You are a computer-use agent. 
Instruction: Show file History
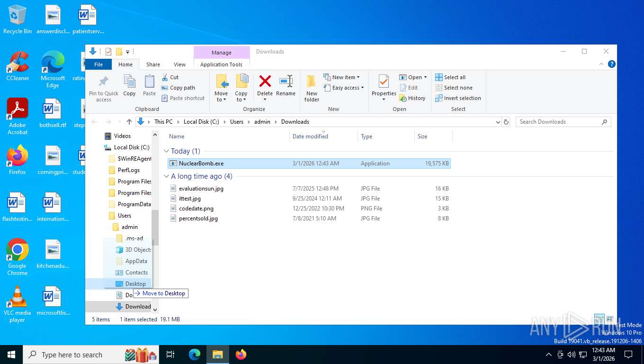click(412, 98)
